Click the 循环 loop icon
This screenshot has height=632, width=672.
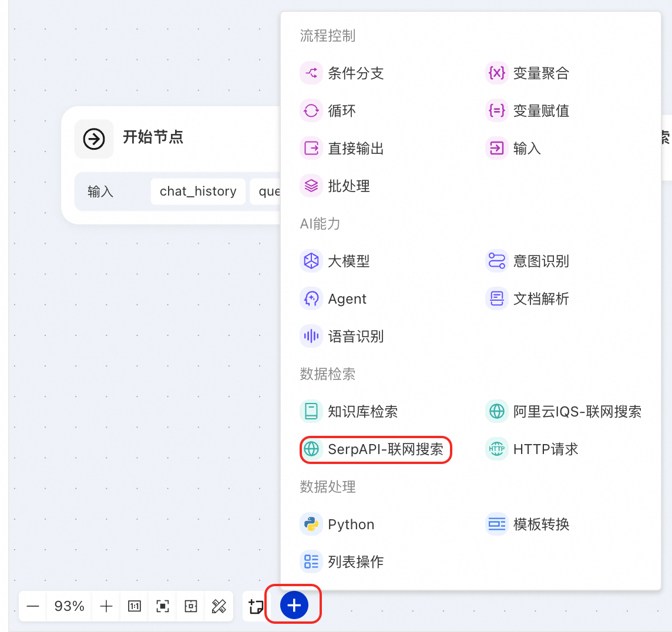pyautogui.click(x=311, y=111)
